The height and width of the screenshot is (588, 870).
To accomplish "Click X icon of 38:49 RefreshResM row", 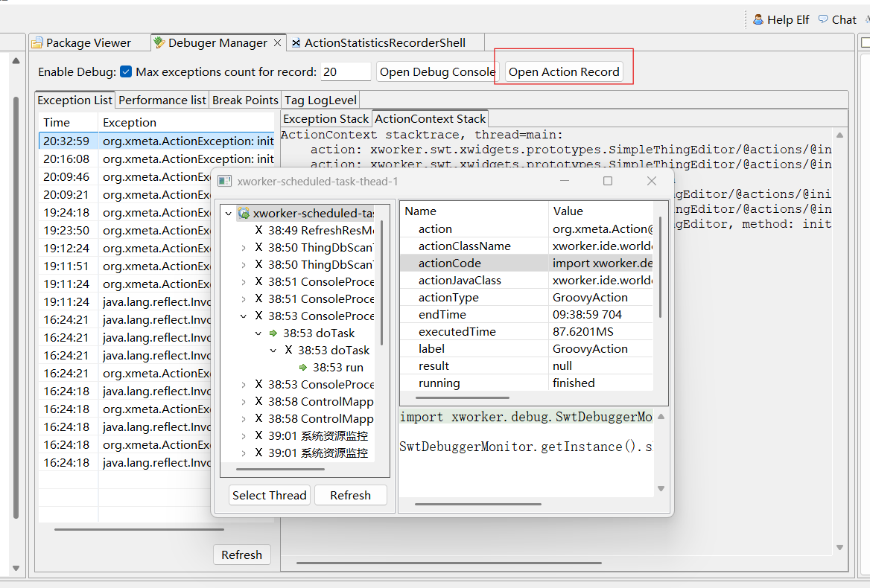I will 258,231.
